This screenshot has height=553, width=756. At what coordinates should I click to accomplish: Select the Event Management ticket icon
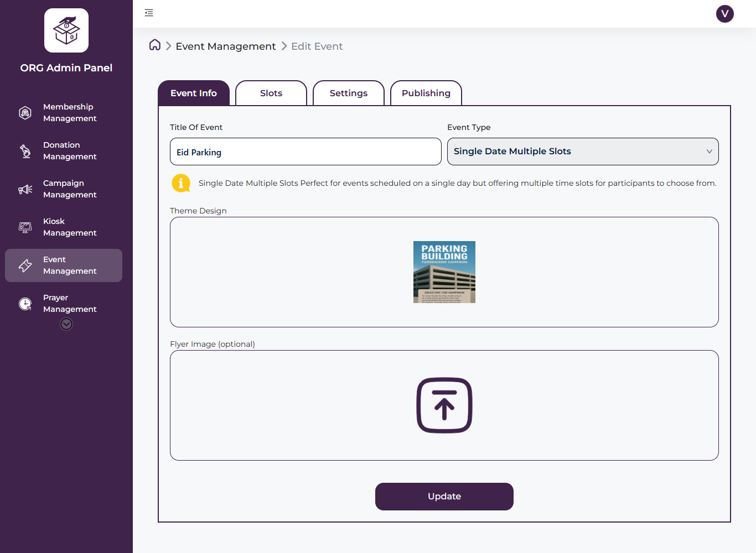coord(25,265)
